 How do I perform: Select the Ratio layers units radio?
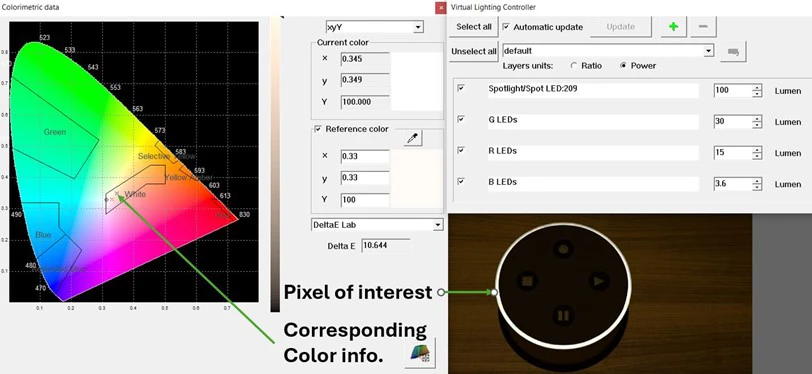573,66
